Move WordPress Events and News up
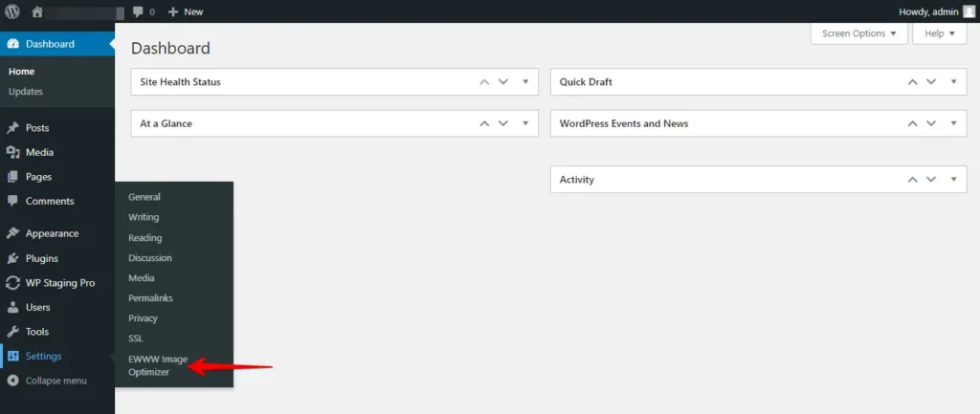This screenshot has width=980, height=414. (x=912, y=123)
